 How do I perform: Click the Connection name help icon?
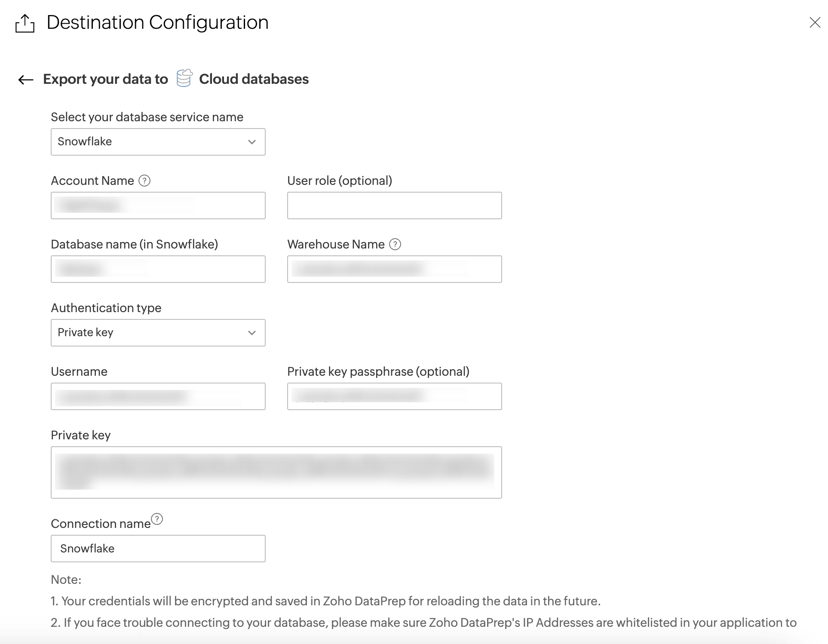pyautogui.click(x=157, y=519)
